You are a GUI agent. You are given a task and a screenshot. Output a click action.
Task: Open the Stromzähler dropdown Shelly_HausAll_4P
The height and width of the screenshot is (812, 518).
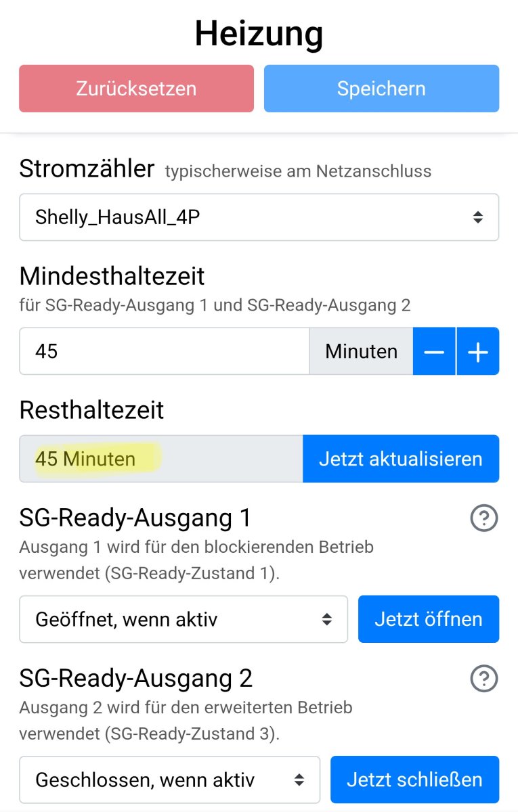pos(259,217)
